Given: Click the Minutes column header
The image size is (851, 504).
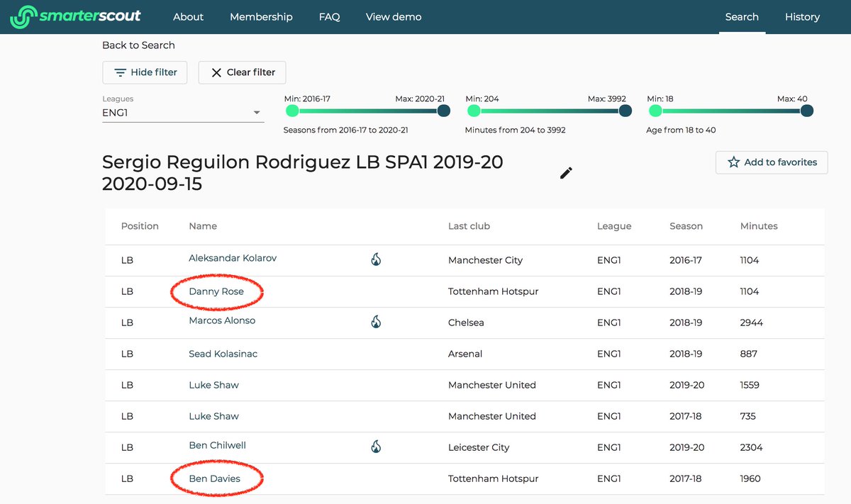Looking at the screenshot, I should [759, 226].
